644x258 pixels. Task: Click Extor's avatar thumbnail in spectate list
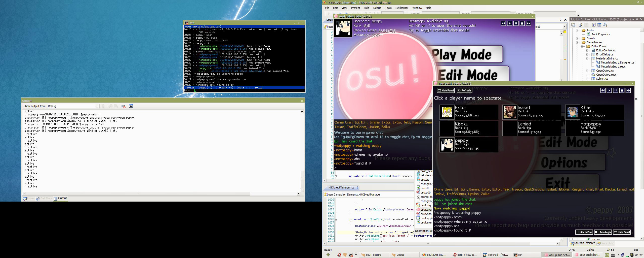[x=447, y=112]
